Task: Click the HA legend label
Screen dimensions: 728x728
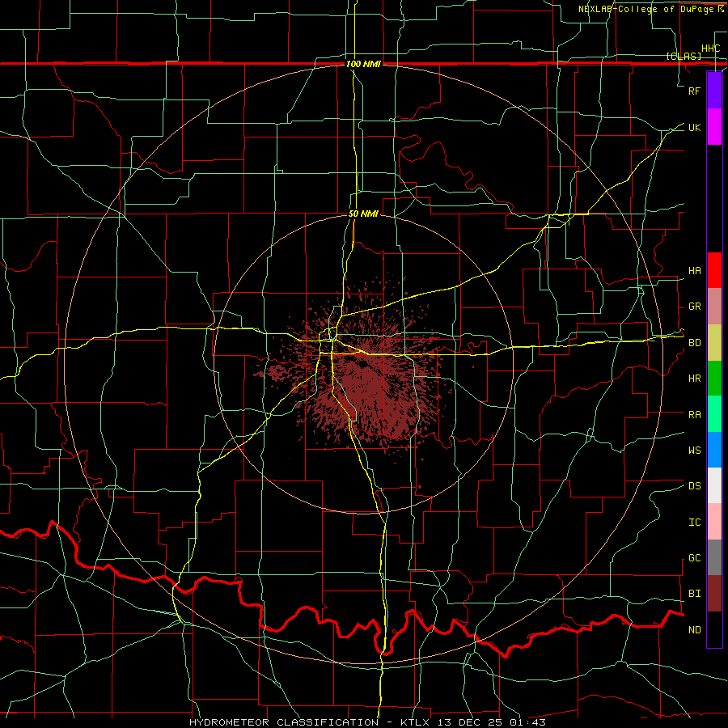Action: pyautogui.click(x=694, y=271)
